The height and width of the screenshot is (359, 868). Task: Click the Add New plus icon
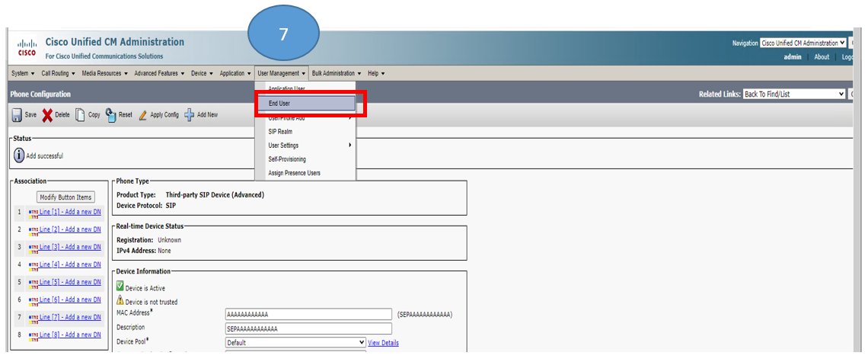pyautogui.click(x=190, y=114)
